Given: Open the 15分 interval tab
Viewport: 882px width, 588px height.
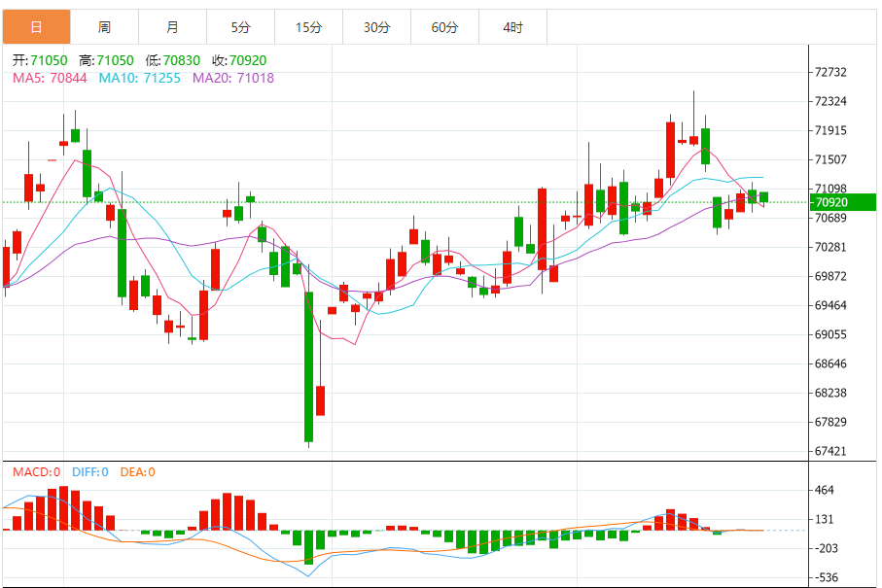Looking at the screenshot, I should click(x=309, y=27).
